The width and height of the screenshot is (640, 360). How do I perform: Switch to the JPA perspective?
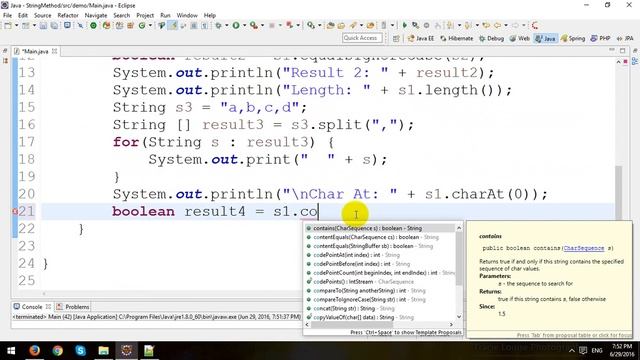click(625, 38)
